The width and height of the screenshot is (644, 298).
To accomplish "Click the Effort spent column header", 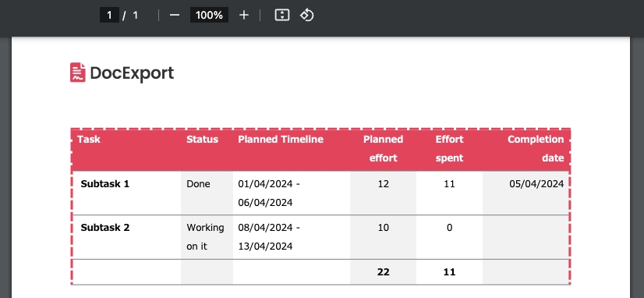I will coord(449,148).
